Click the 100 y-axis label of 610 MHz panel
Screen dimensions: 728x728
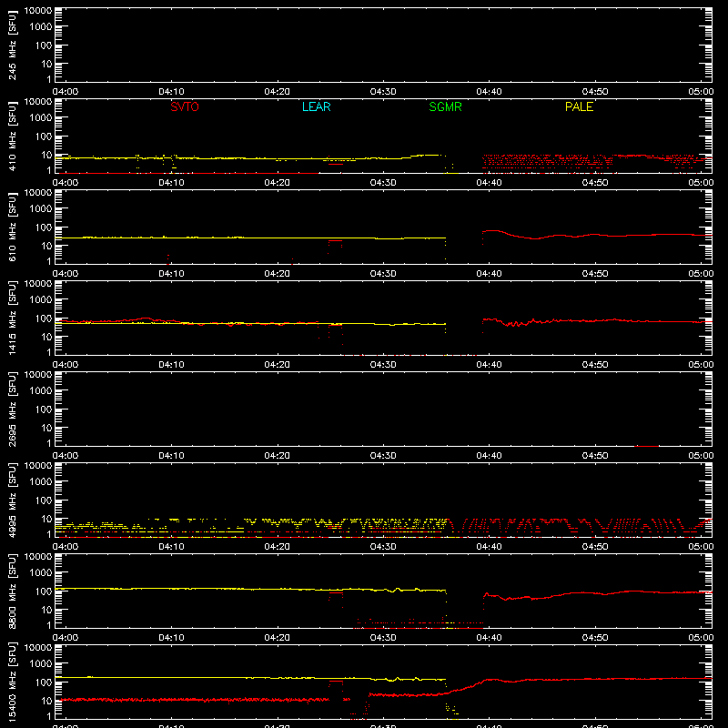coord(44,227)
